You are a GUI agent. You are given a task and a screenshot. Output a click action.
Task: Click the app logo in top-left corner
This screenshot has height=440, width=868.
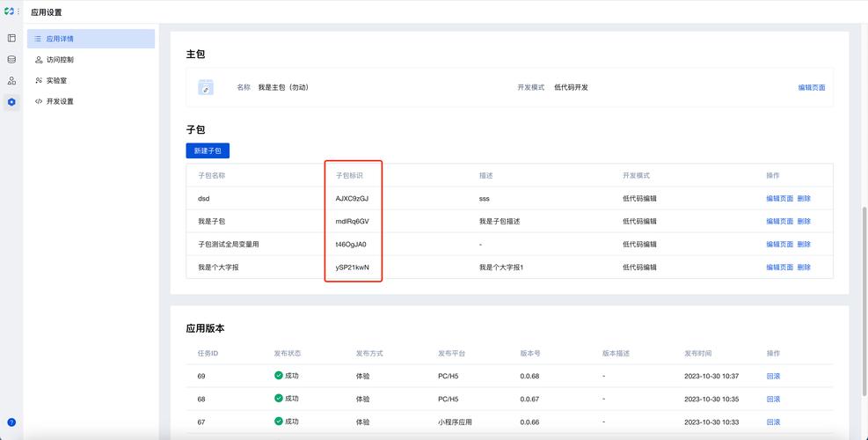tap(8, 11)
